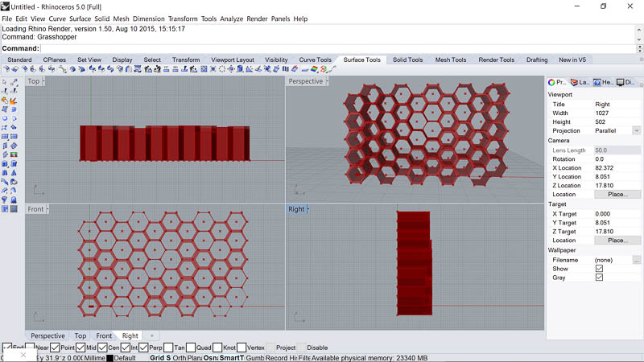Screen dimensions: 644x362
Task: Select the Front viewport tab at bottom
Action: click(x=104, y=335)
